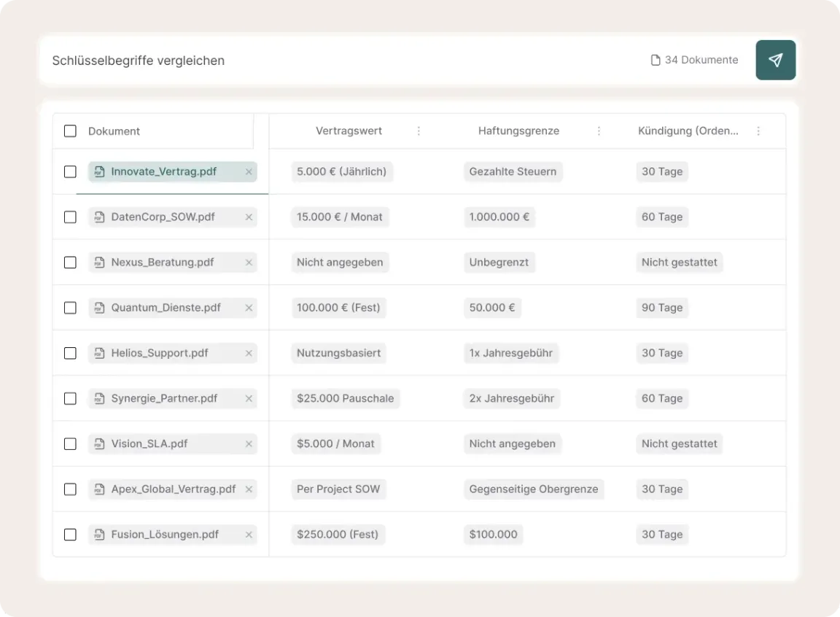Click the PDF icon next to Helios_Support.pdf
840x617 pixels.
[x=100, y=353]
